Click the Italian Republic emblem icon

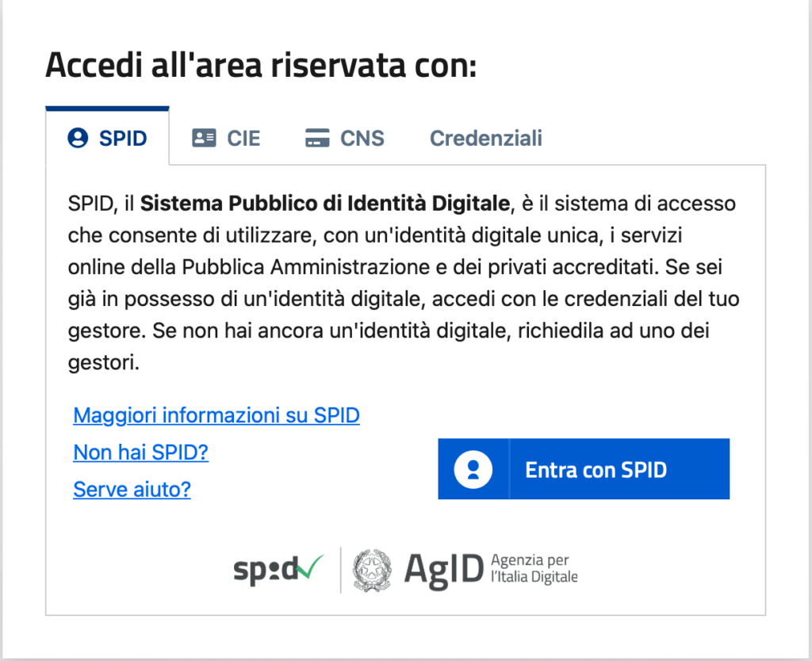[x=372, y=571]
